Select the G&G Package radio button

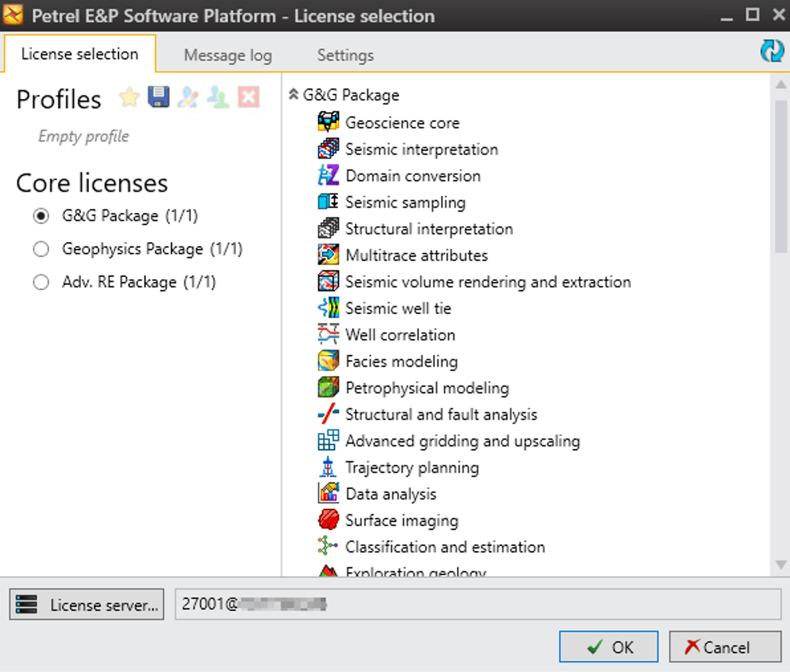42,216
